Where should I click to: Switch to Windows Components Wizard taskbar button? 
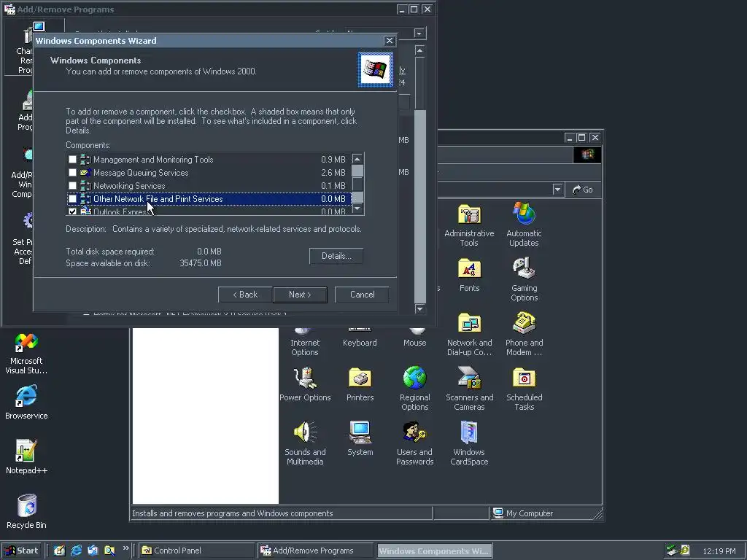pyautogui.click(x=435, y=551)
